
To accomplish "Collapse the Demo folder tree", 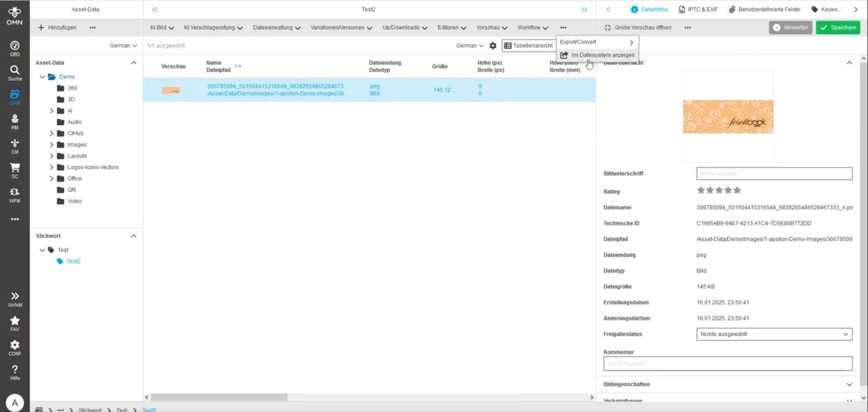I will point(42,77).
